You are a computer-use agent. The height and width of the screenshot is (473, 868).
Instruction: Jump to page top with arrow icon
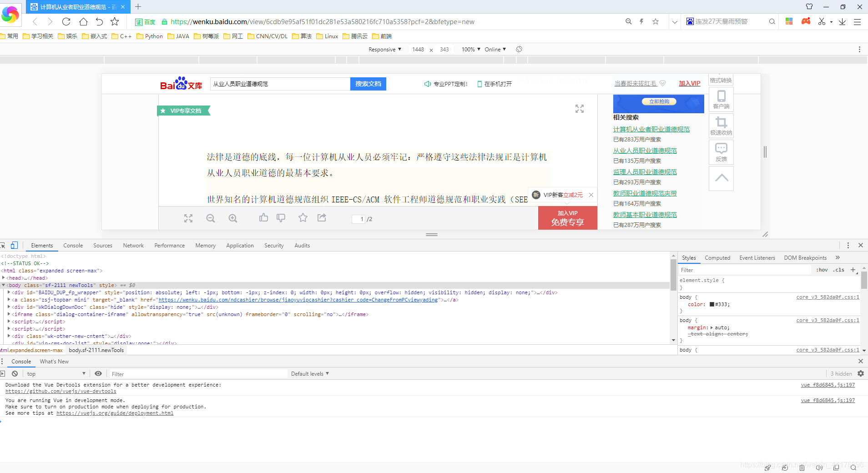pyautogui.click(x=721, y=178)
